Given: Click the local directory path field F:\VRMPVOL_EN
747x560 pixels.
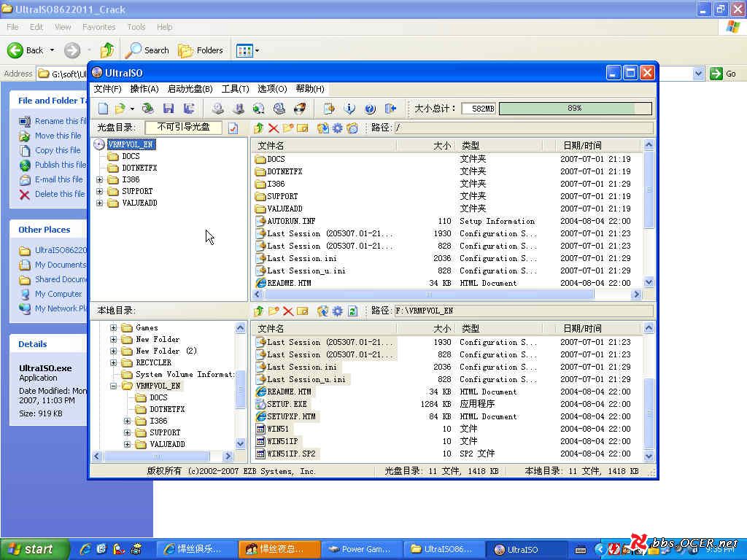Looking at the screenshot, I should pyautogui.click(x=524, y=311).
